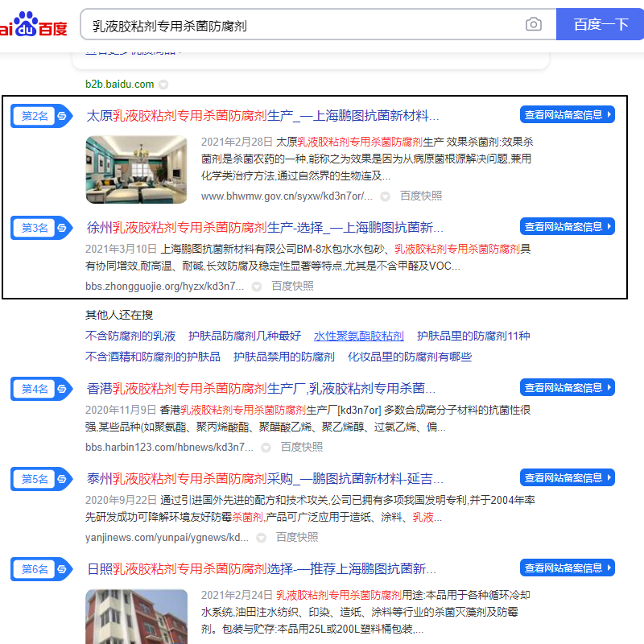Click date text 2020年11月9日

tap(121, 410)
